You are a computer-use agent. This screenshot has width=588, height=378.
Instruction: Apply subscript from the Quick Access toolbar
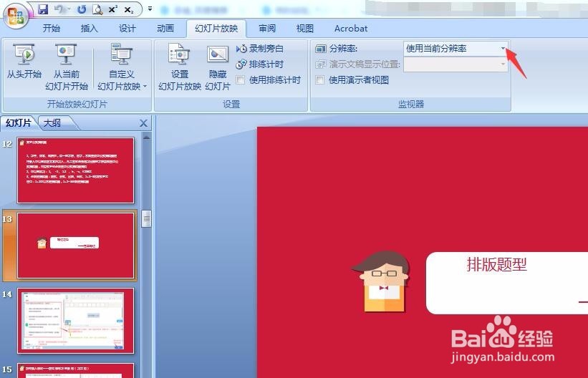pos(129,10)
